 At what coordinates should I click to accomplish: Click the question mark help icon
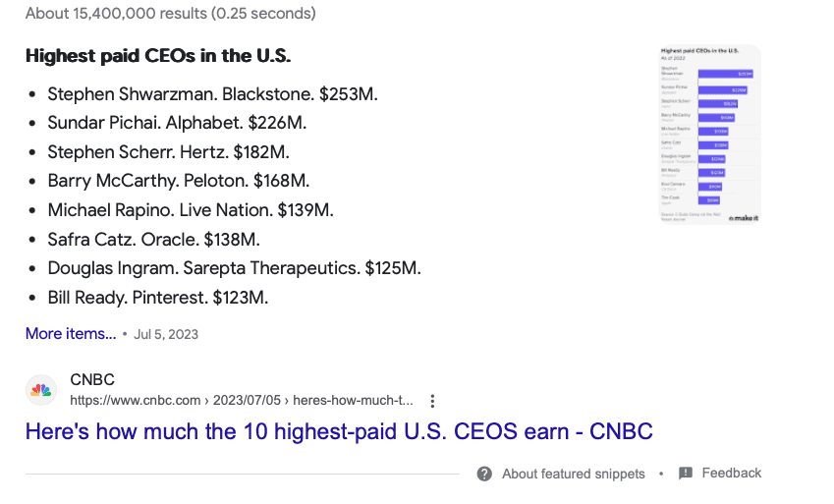pos(484,474)
